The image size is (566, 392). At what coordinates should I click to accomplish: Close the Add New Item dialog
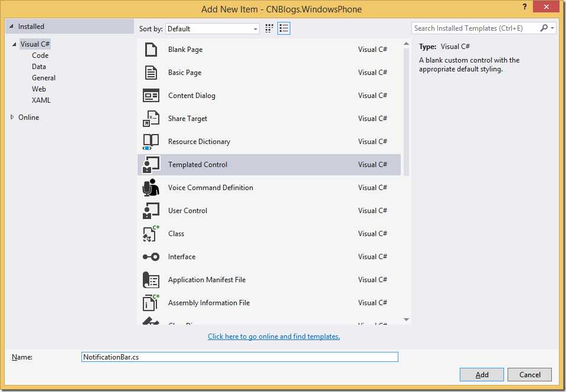546,6
